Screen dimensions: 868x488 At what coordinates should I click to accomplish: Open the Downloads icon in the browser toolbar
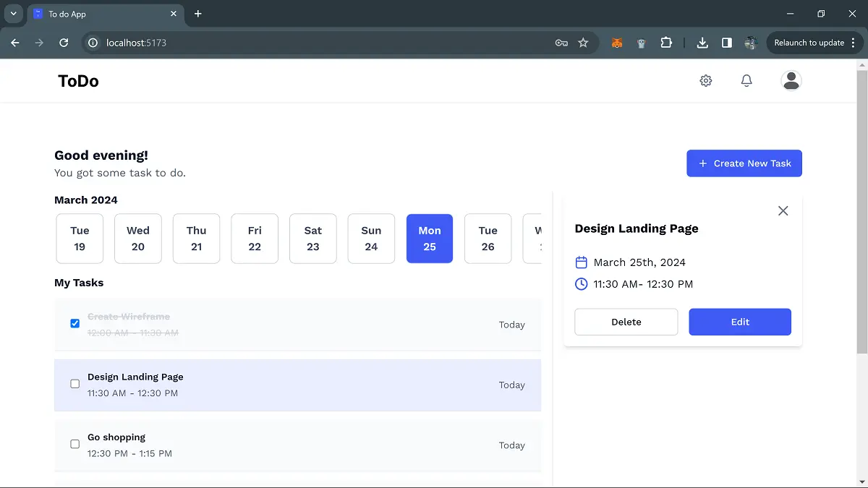pyautogui.click(x=702, y=43)
